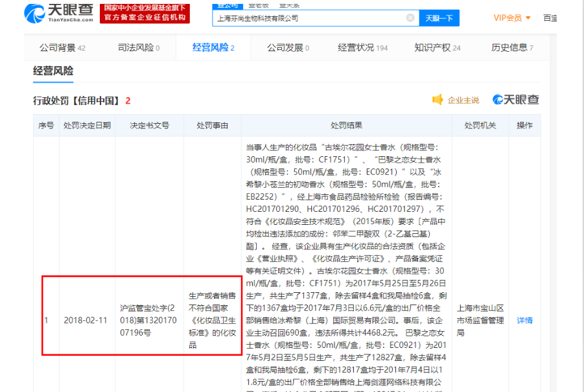The image size is (584, 392).
Task: Click the 处罚决定日期 column header
Action: (x=87, y=126)
